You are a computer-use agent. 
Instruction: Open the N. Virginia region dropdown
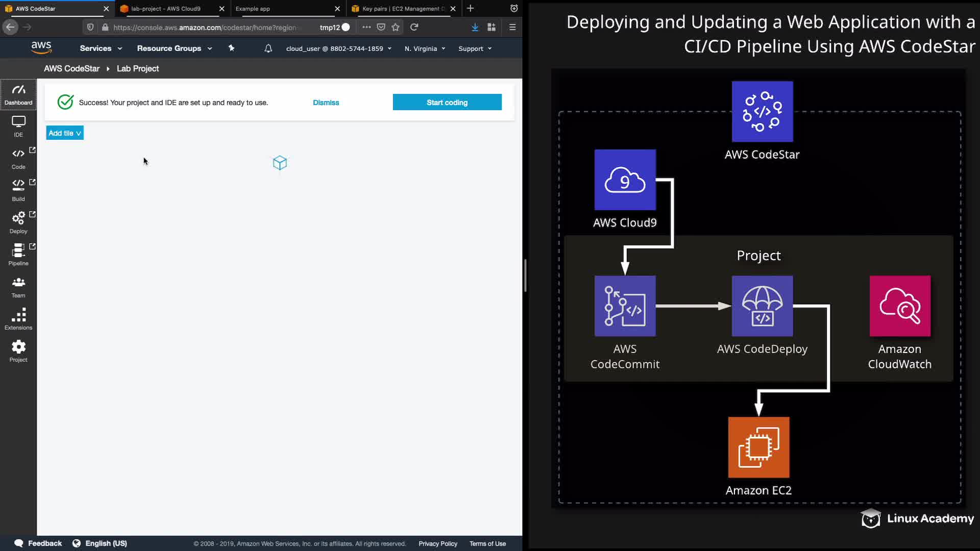(x=425, y=48)
